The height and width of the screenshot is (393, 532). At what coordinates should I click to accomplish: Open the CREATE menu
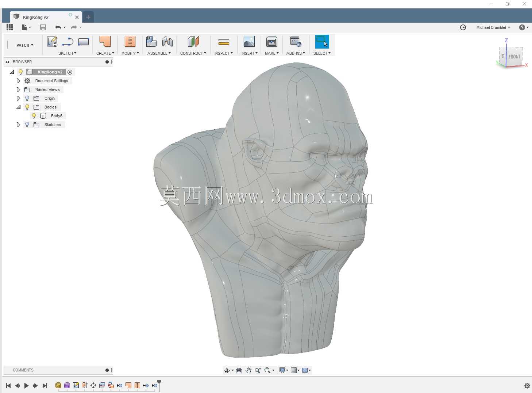[105, 53]
